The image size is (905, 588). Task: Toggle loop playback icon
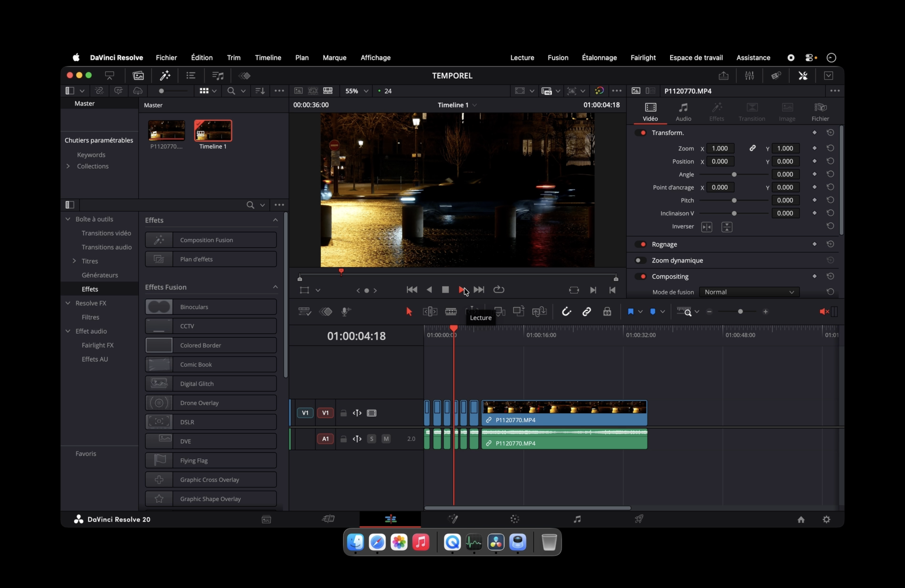498,290
